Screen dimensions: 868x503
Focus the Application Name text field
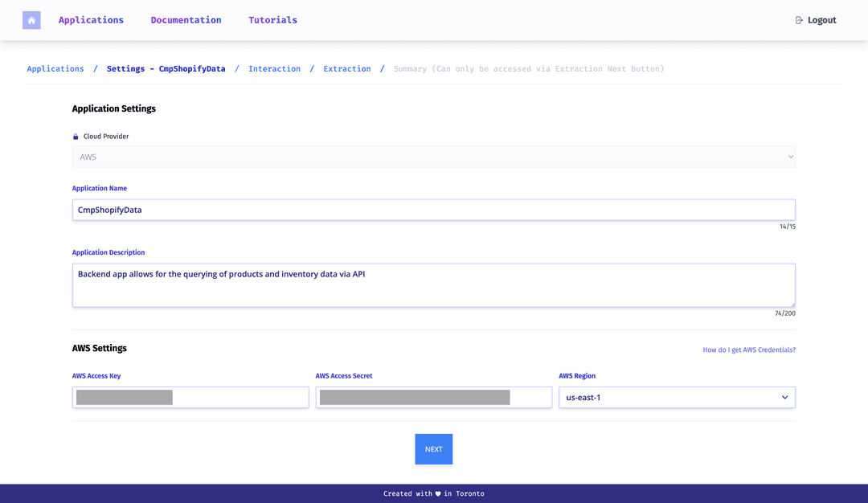coord(433,210)
